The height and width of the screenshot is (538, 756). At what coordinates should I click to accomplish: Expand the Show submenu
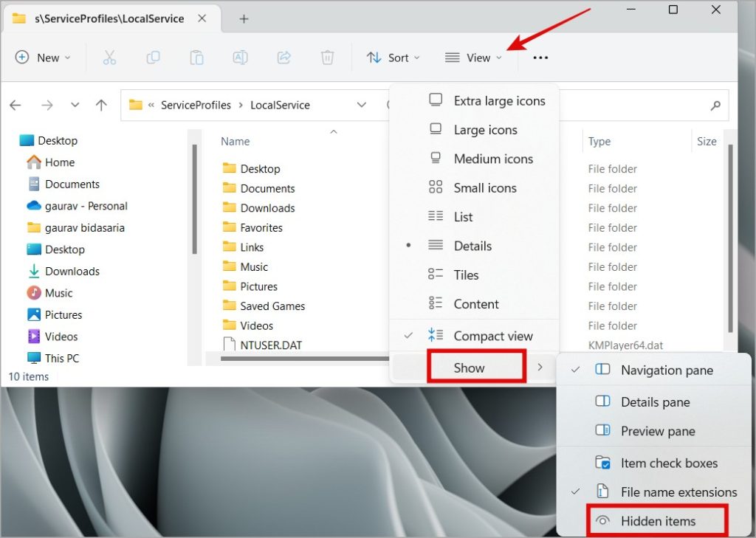[474, 368]
